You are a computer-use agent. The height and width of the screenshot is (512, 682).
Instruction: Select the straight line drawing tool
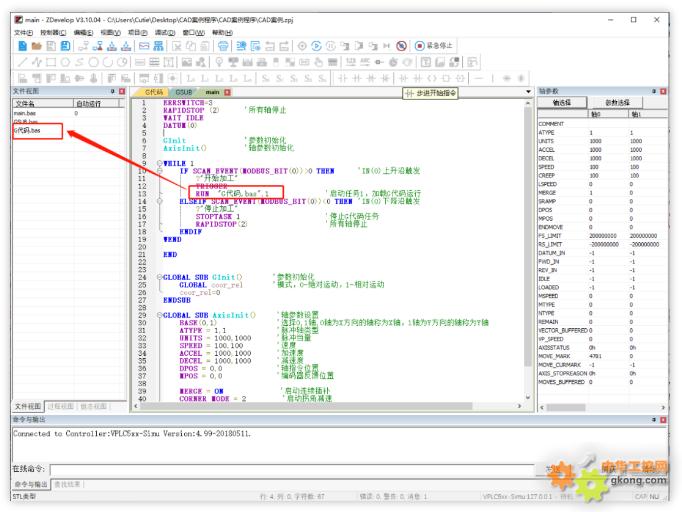(x=22, y=62)
